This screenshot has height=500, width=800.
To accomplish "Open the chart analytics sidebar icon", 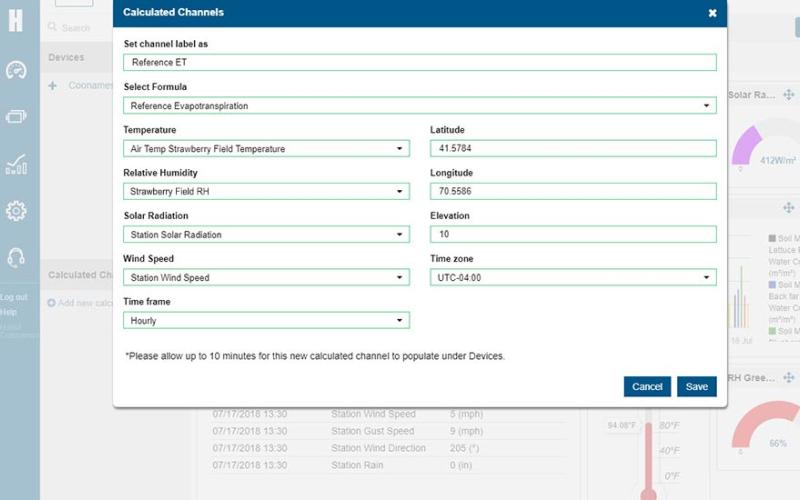I will [x=15, y=164].
